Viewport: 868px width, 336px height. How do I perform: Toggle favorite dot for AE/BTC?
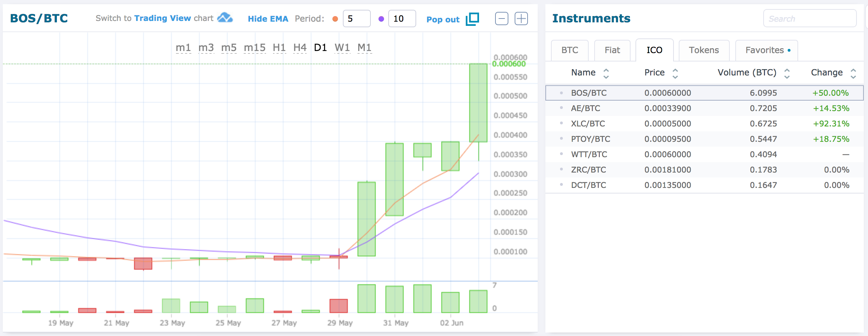[561, 108]
